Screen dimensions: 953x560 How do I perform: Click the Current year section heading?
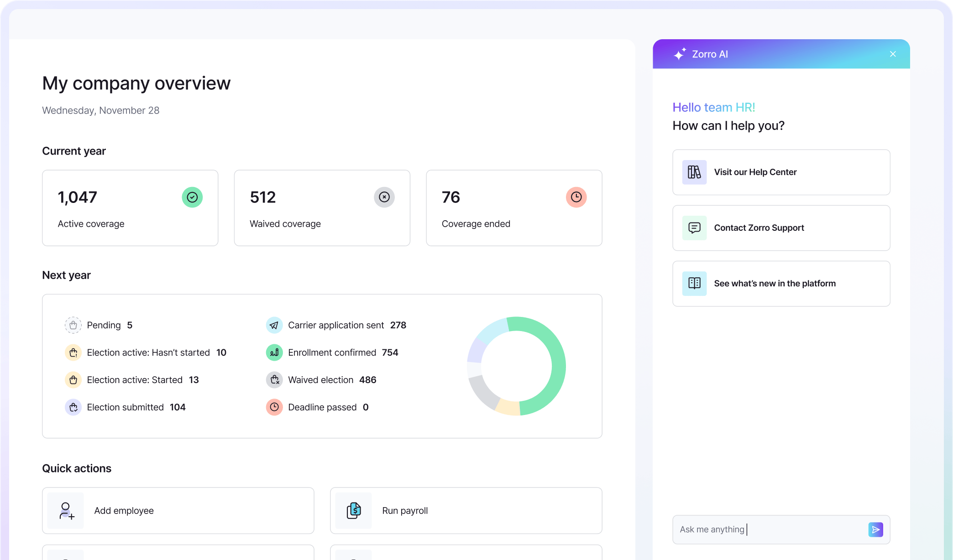(x=74, y=151)
